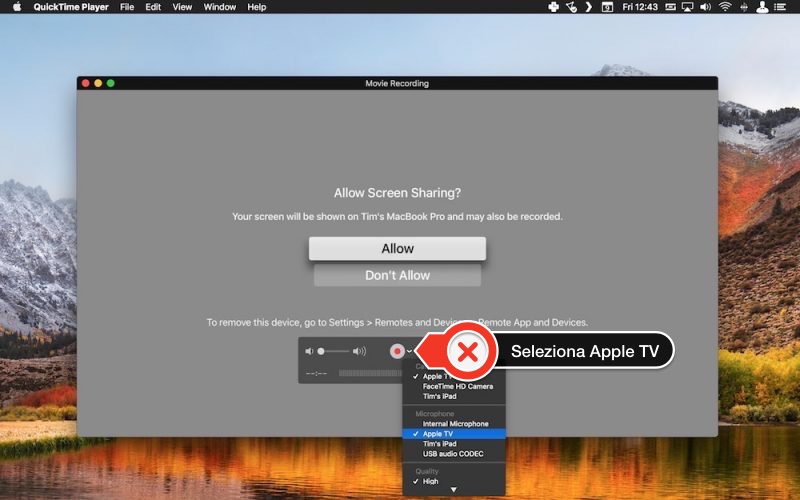Open the View menu
This screenshot has width=800, height=500.
(x=182, y=7)
